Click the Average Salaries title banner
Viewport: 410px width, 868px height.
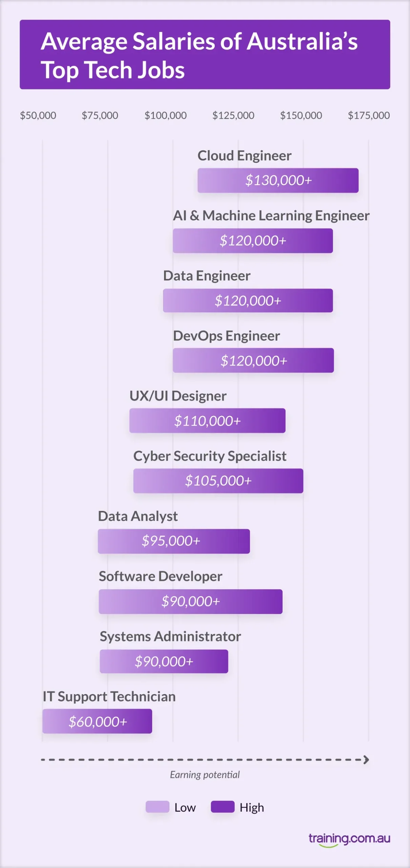[x=205, y=55]
